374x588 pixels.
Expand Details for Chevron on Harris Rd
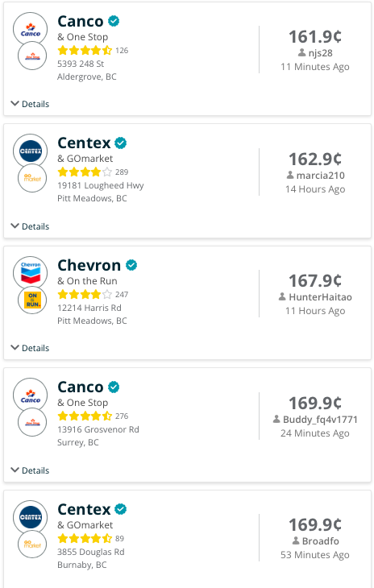click(30, 348)
